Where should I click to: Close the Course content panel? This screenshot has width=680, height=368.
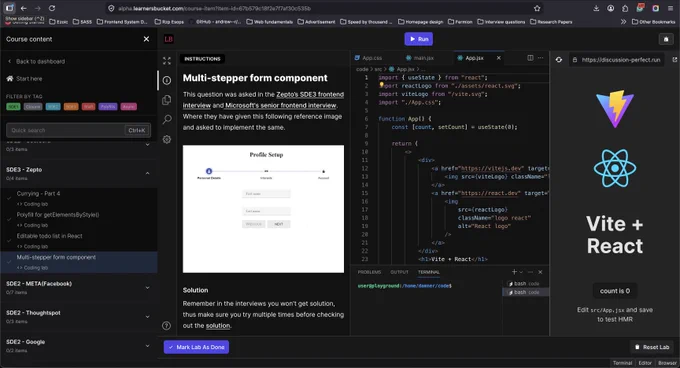(x=146, y=39)
